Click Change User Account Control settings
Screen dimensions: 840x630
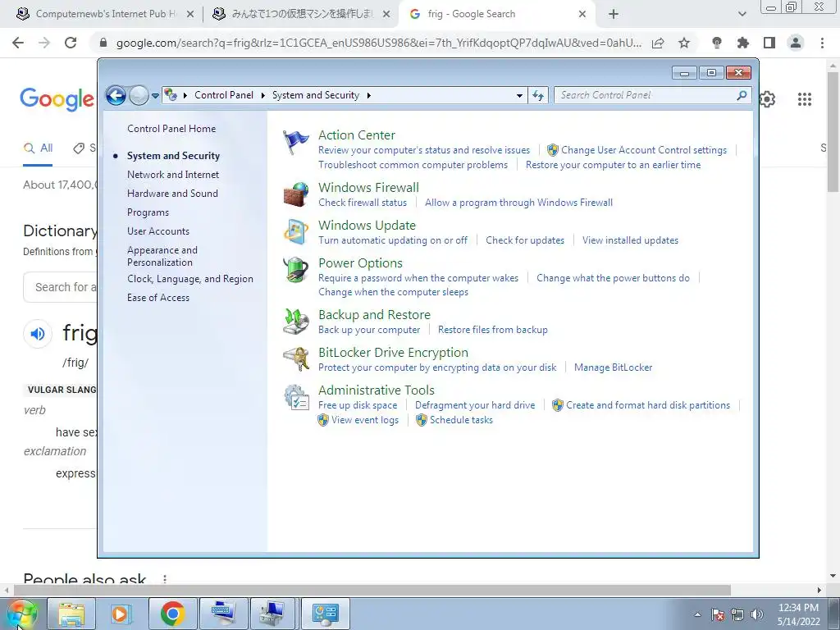644,150
